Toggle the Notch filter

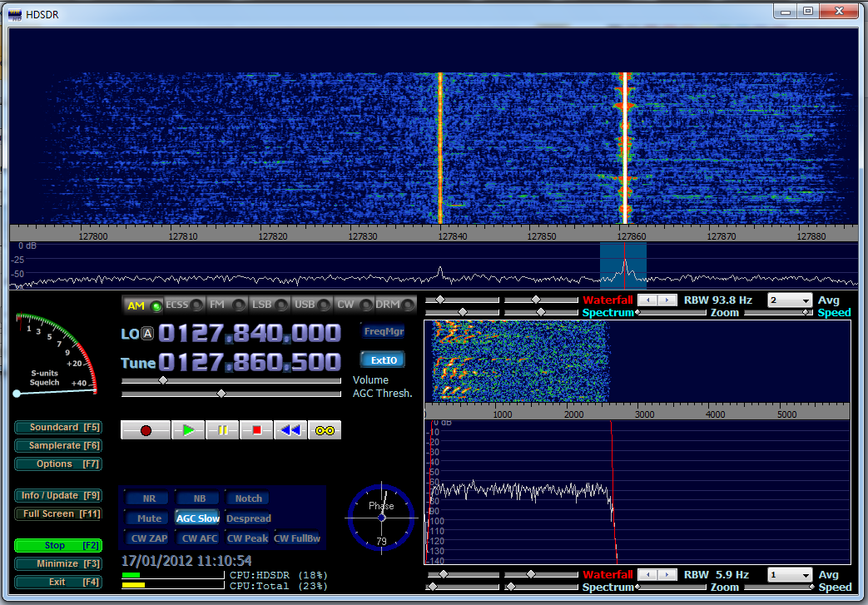tap(249, 498)
